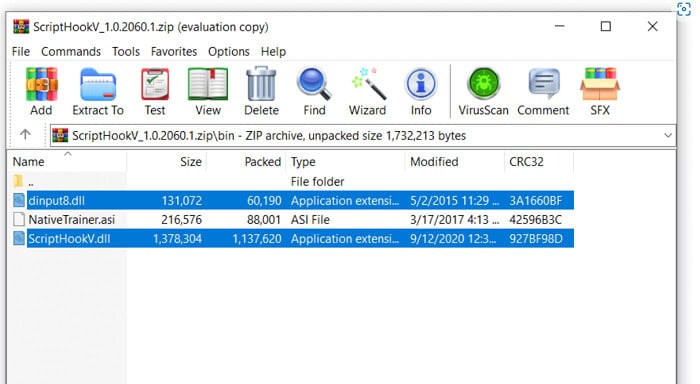Run the Test archive tool
The width and height of the screenshot is (700, 384).
155,84
